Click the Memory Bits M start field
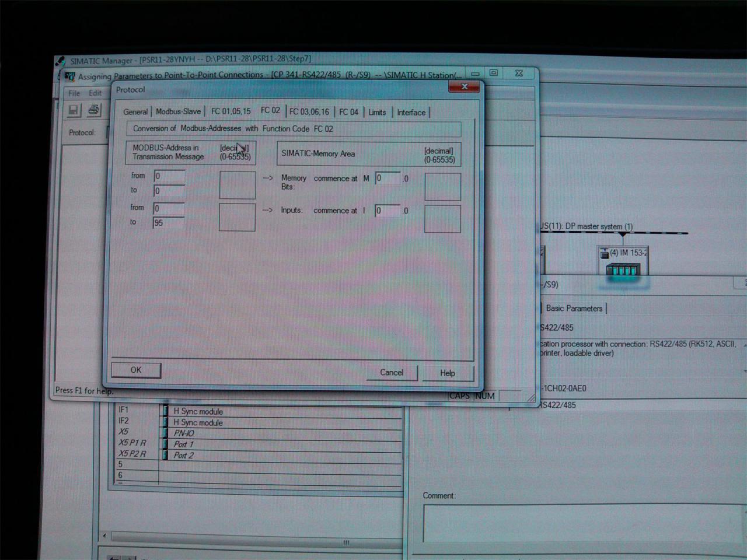The height and width of the screenshot is (560, 747). (388, 178)
